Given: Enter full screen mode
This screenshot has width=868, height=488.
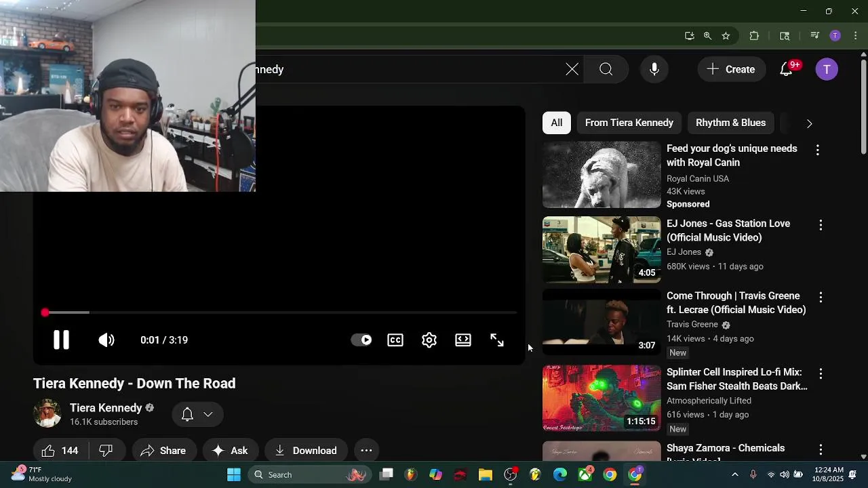Looking at the screenshot, I should [x=497, y=340].
